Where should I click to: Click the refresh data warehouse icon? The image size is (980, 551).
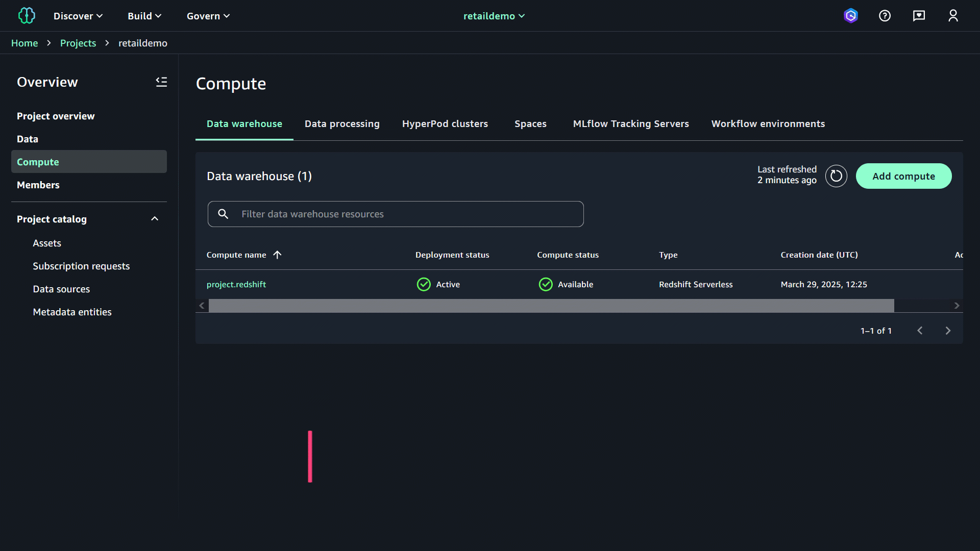point(836,176)
